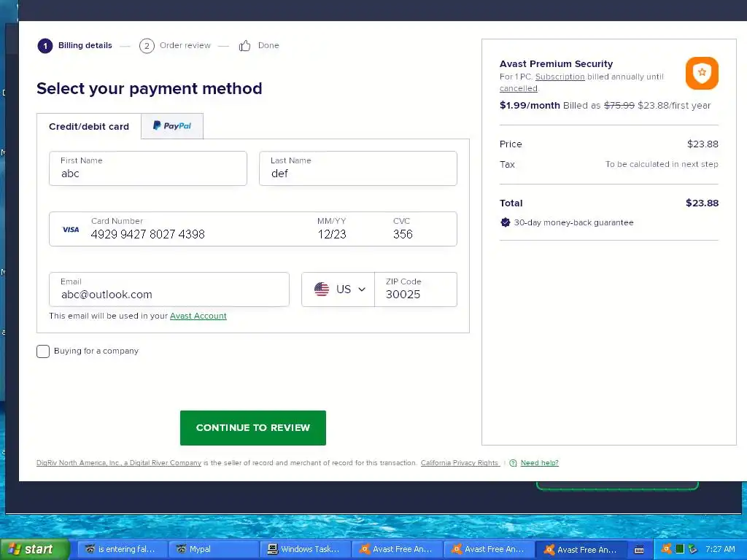This screenshot has height=560, width=747.
Task: Open the California Privacy Rights link
Action: (460, 463)
